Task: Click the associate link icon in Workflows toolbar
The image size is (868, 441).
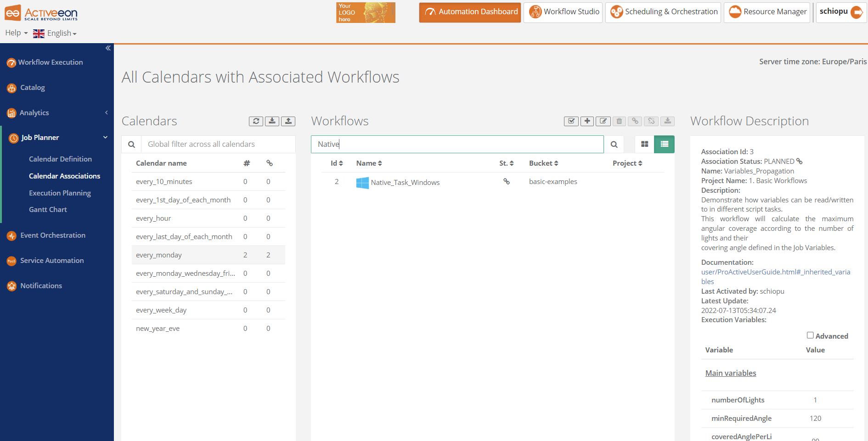Action: [x=635, y=121]
